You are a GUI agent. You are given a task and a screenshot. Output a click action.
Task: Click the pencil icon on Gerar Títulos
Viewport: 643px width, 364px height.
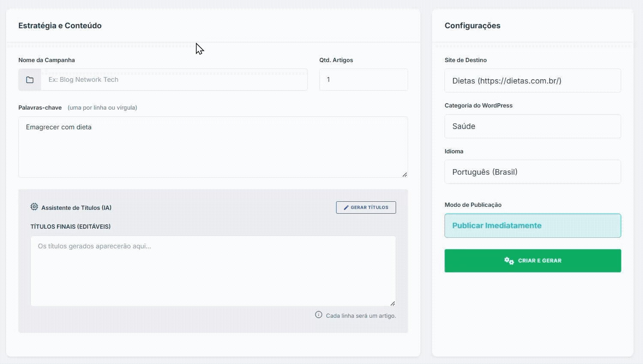tap(346, 208)
